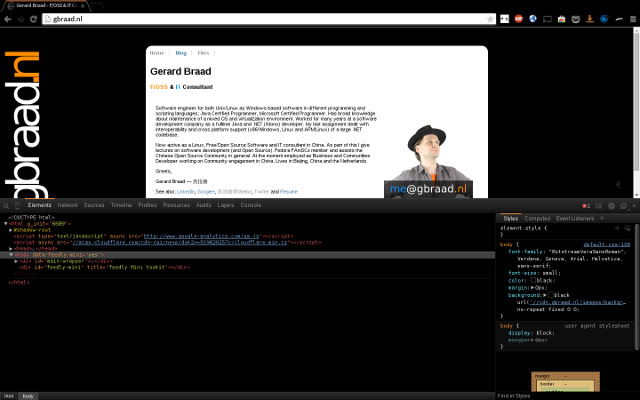Open the Console panel
This screenshot has width=640, height=400.
(x=251, y=205)
